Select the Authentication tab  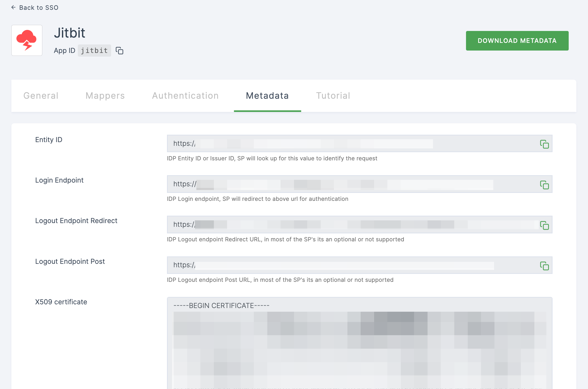[185, 96]
